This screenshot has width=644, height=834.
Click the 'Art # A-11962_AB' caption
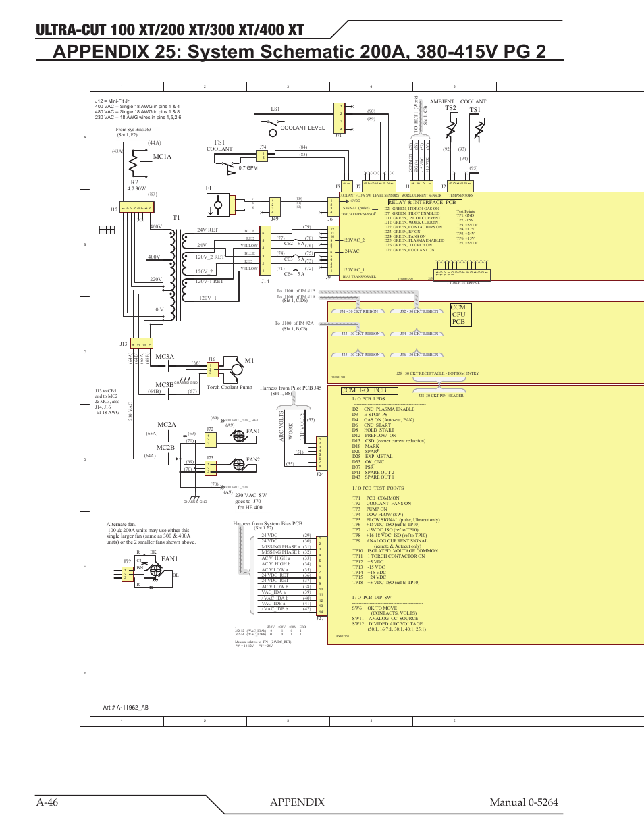[x=126, y=708]
